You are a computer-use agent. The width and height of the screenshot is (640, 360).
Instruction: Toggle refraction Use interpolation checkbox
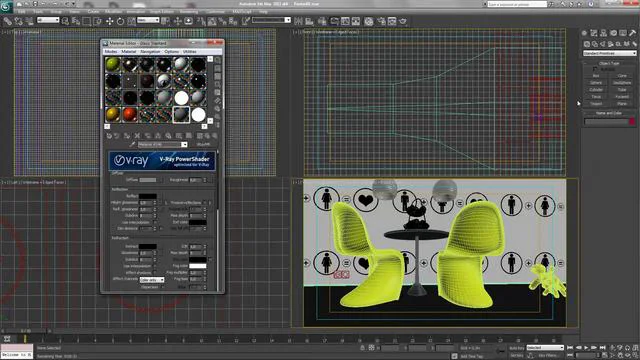(x=154, y=266)
